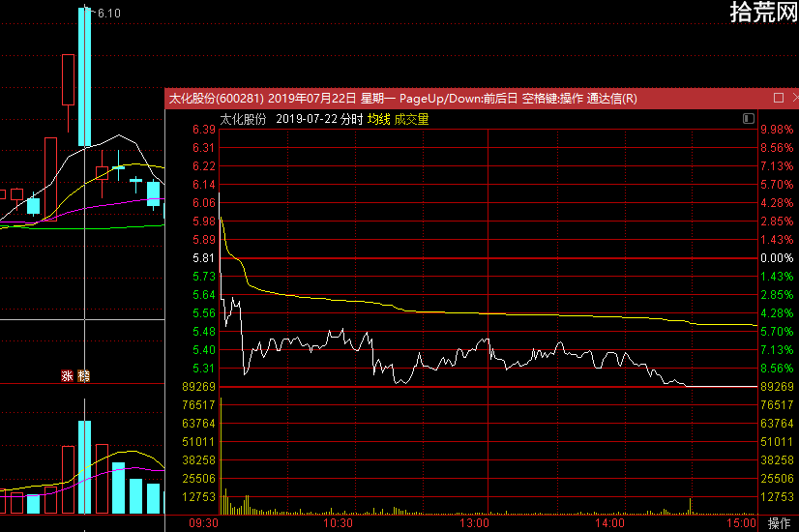Click the green 5.31 price label

204,368
